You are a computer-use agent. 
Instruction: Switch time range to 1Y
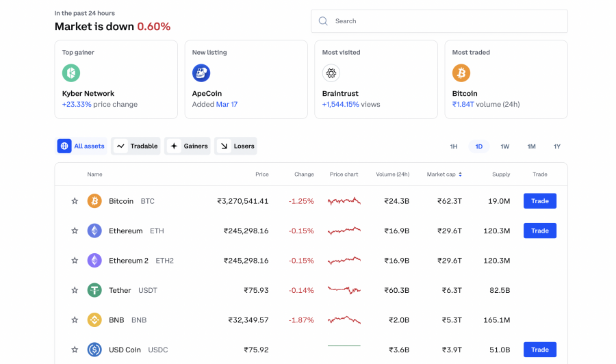(x=557, y=146)
